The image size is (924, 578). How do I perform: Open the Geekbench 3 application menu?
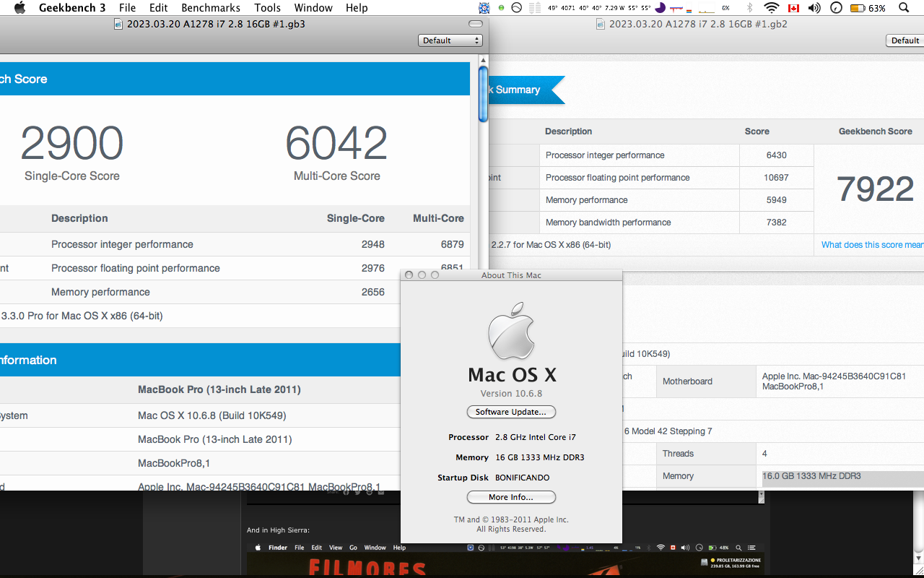[72, 8]
